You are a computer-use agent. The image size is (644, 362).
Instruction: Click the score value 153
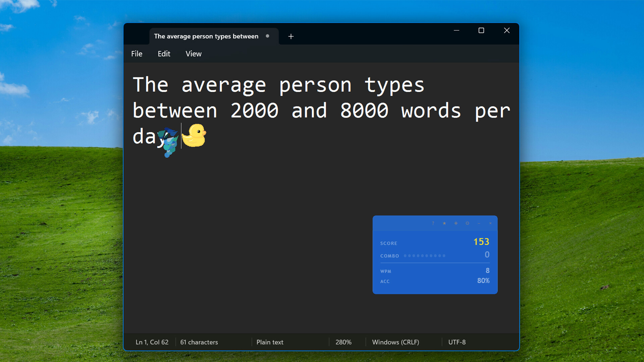(x=481, y=242)
